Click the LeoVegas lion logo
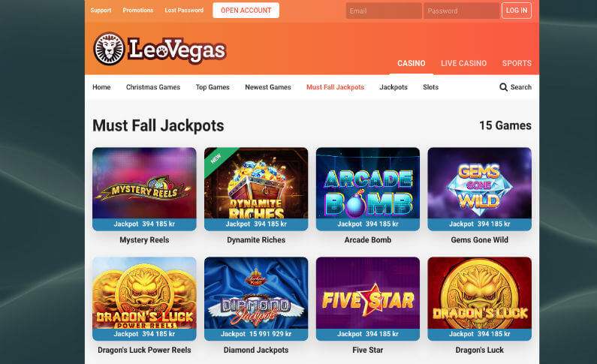The height and width of the screenshot is (364, 597). click(109, 49)
